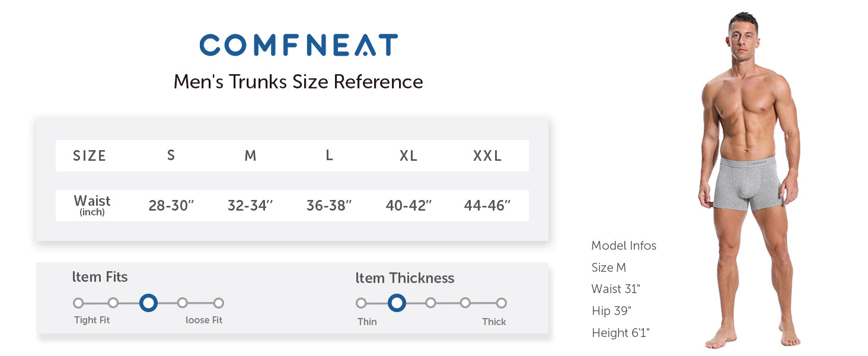Choose the loose Fit end dot
868x356 pixels.
pyautogui.click(x=219, y=303)
